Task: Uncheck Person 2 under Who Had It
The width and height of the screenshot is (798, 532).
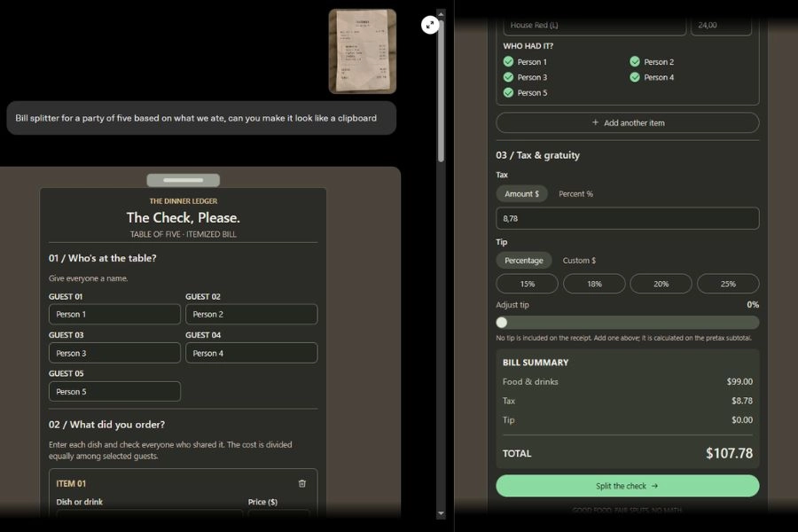Action: click(x=635, y=61)
